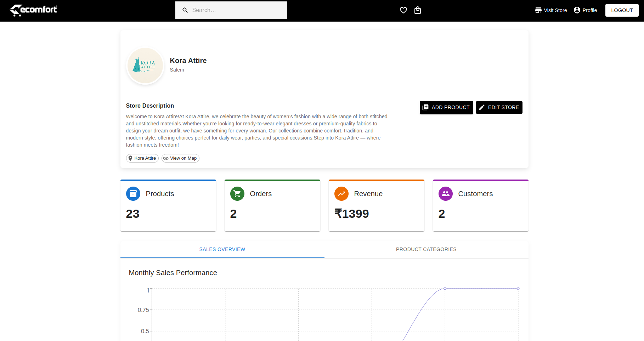Click the ₹1399 revenue value
Screen dimensions: 644x341
[x=352, y=214]
